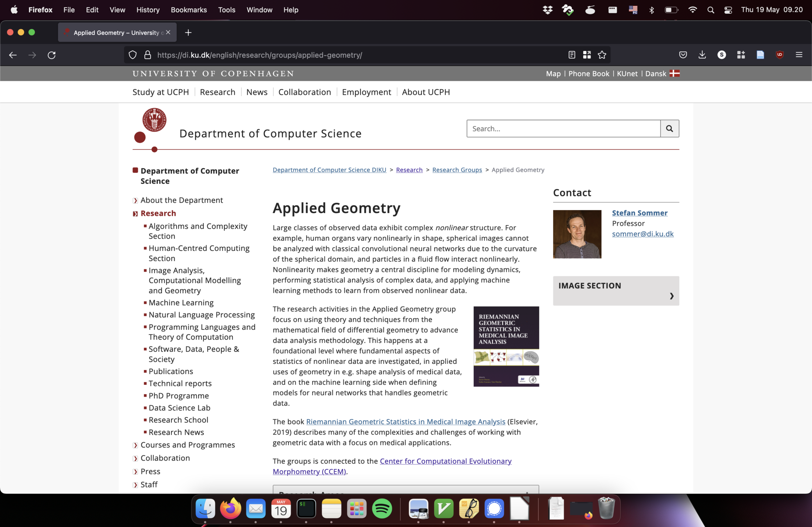Click into the Search... text field

point(563,128)
